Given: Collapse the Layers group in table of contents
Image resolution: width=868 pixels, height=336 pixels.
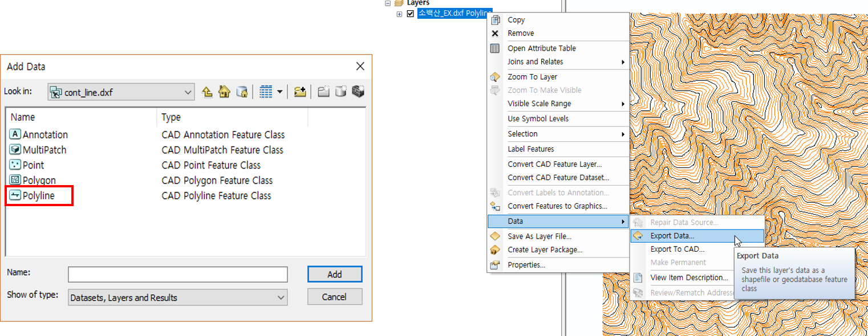Looking at the screenshot, I should pos(388,3).
